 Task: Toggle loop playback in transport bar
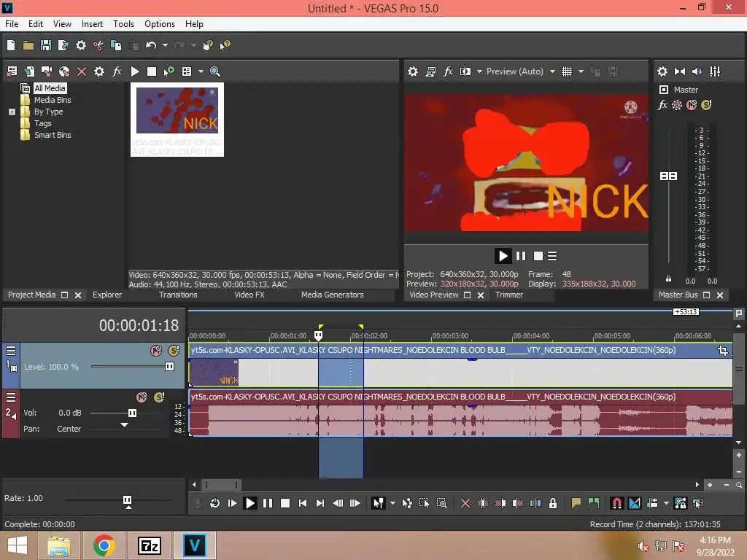point(214,503)
